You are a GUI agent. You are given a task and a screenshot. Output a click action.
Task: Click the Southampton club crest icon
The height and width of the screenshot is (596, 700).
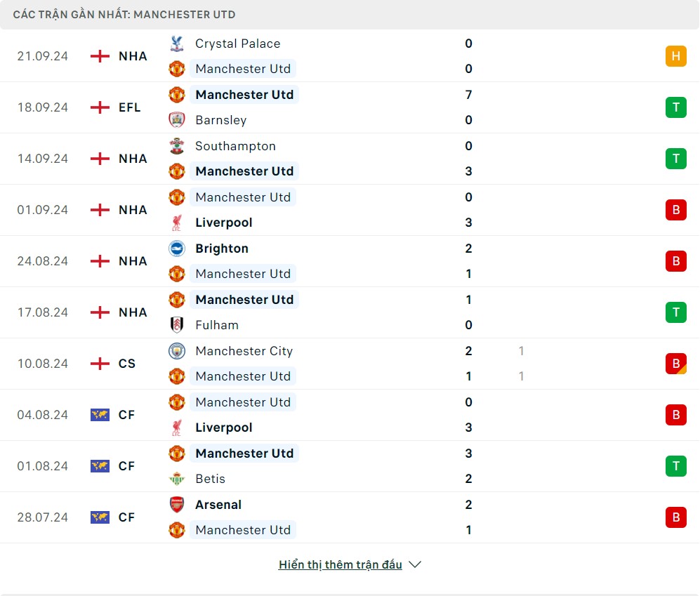tap(177, 146)
